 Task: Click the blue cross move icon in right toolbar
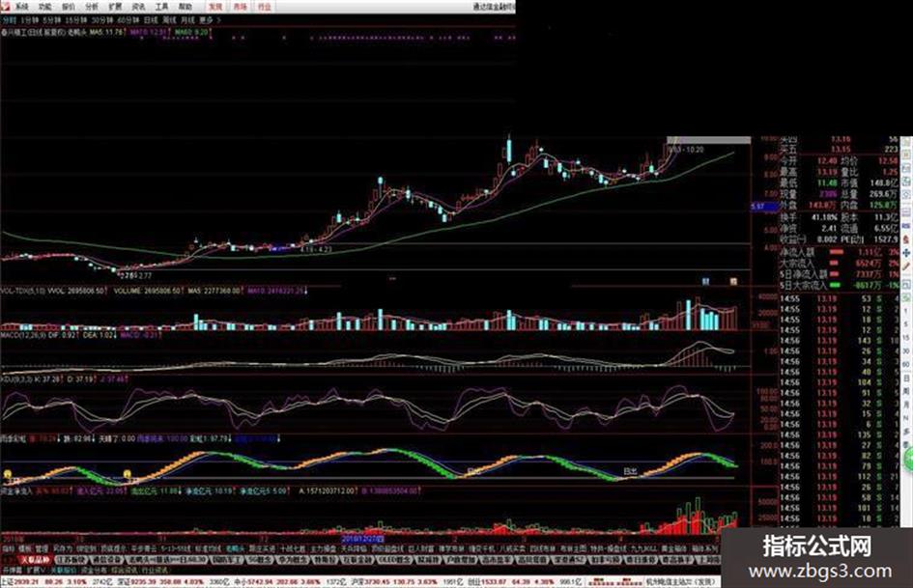point(906,253)
